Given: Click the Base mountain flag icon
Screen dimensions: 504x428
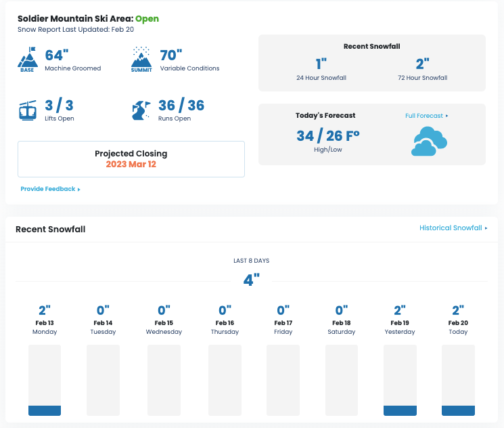Looking at the screenshot, I should [x=27, y=60].
